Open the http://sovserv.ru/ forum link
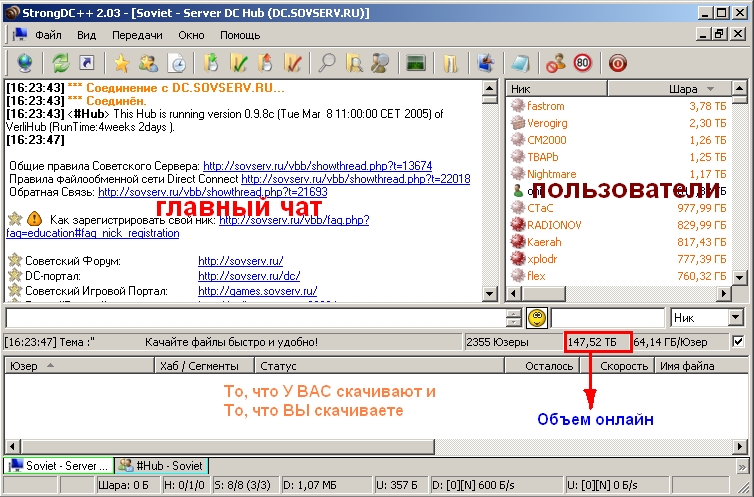This screenshot has height=497, width=754. point(240,261)
